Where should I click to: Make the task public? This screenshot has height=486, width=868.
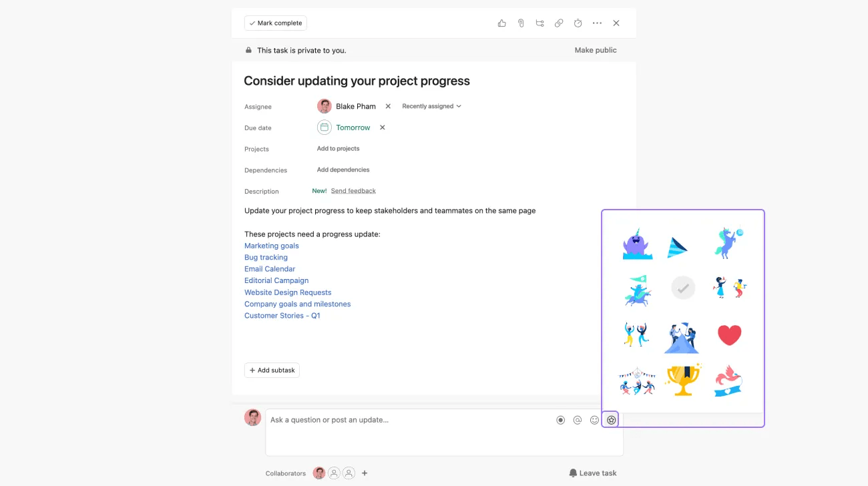(x=595, y=49)
